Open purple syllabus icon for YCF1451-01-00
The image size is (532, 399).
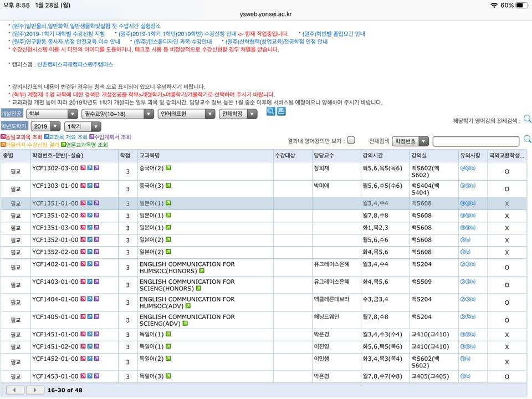click(96, 335)
